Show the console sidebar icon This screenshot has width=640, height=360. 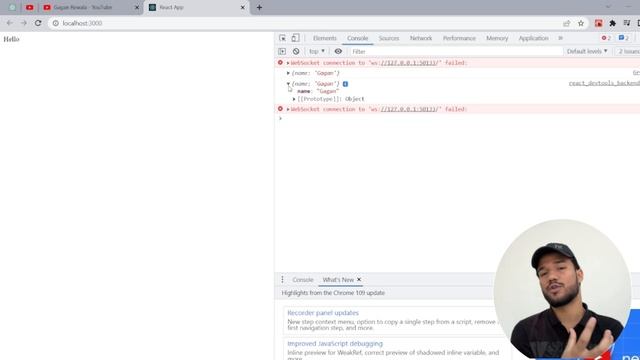[282, 51]
